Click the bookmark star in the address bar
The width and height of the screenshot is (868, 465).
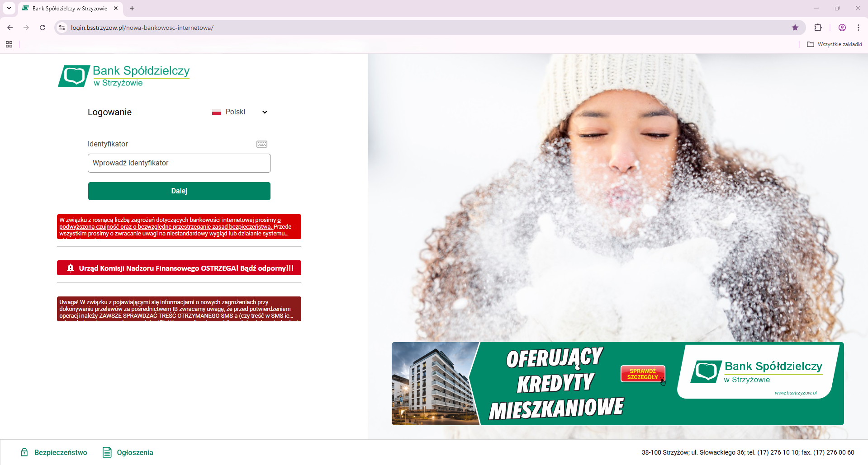click(795, 28)
